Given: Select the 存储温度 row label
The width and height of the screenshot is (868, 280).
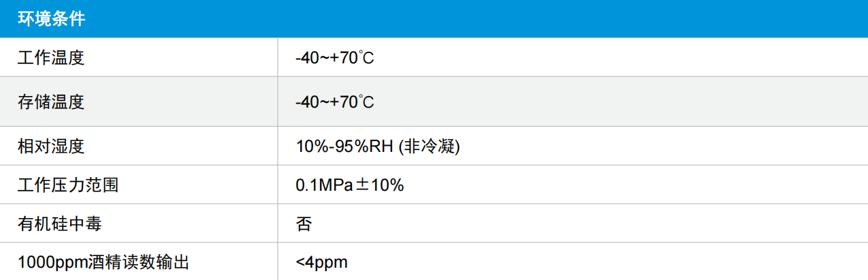Looking at the screenshot, I should pos(52,102).
